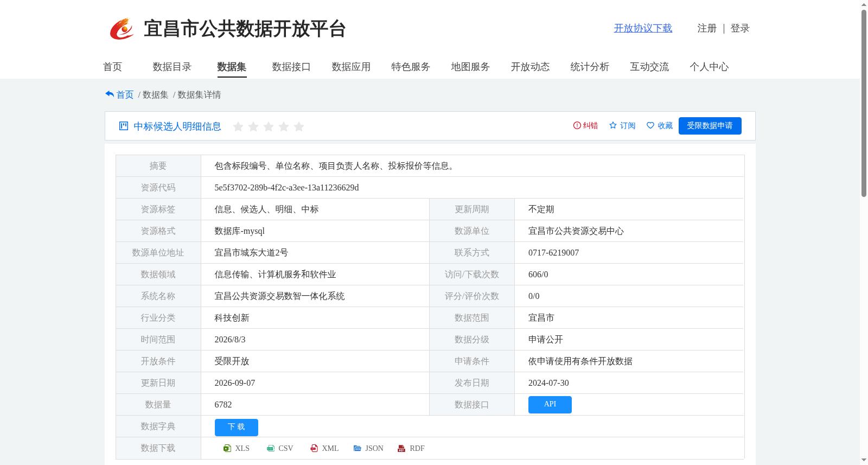Click the vertical scrollbar thumb
Image resolution: width=868 pixels, height=465 pixels.
click(864, 103)
